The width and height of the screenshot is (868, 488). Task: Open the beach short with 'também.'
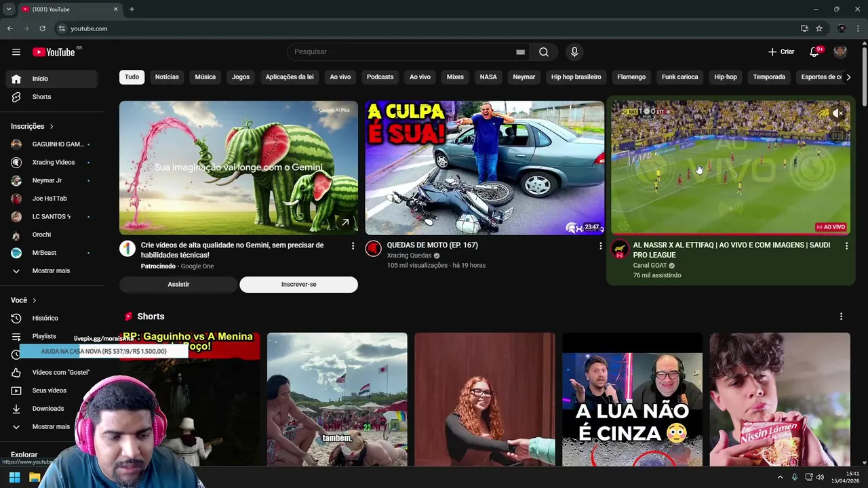click(x=337, y=399)
